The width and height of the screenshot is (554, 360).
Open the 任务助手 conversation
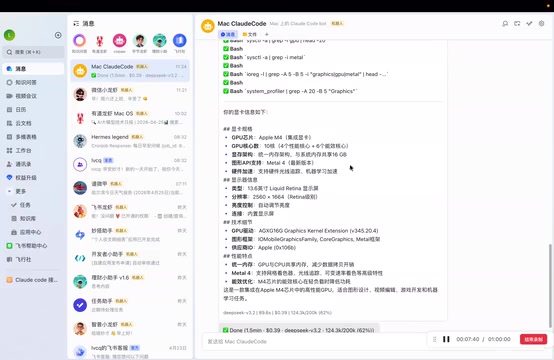(x=130, y=305)
